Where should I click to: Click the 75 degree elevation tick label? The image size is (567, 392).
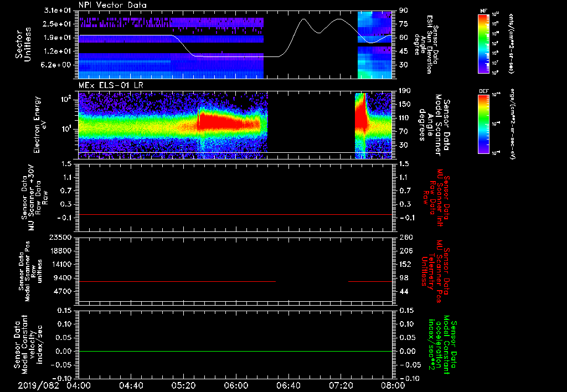(404, 24)
